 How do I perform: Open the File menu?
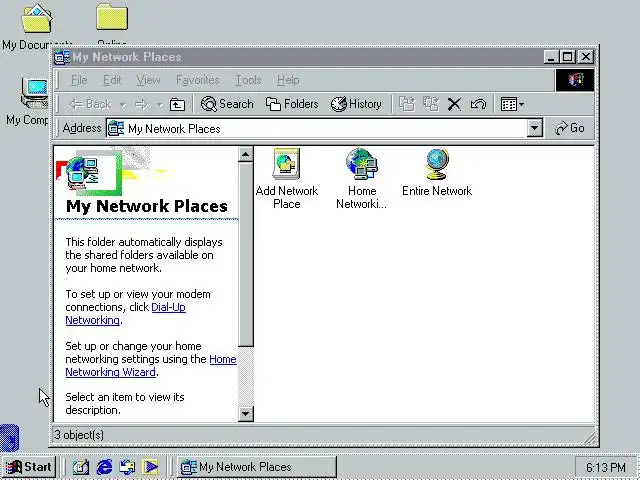click(79, 80)
